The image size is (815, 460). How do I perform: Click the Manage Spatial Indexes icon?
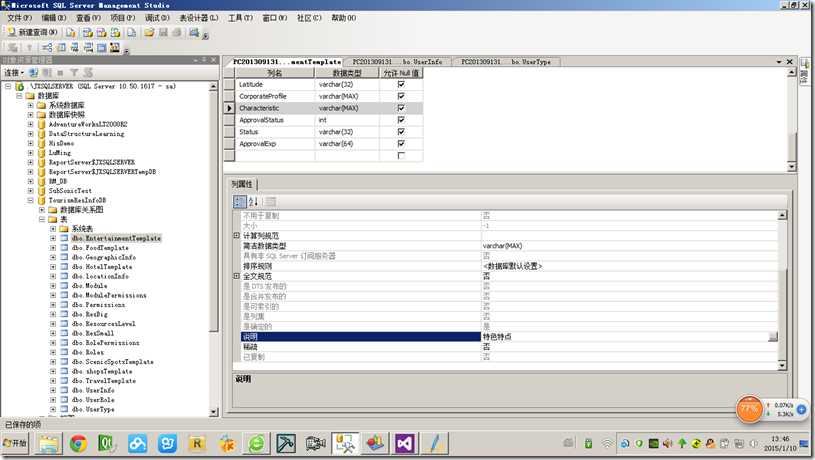(115, 48)
